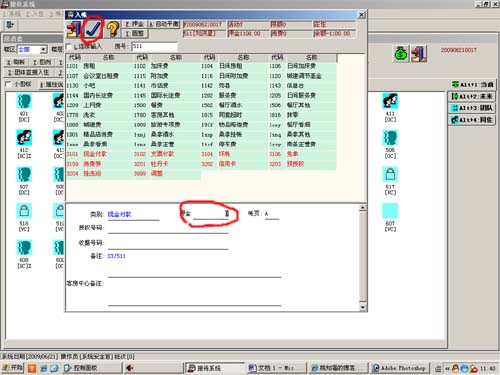Click the 自动平衡 button
Image resolution: width=500 pixels, height=375 pixels.
point(164,24)
